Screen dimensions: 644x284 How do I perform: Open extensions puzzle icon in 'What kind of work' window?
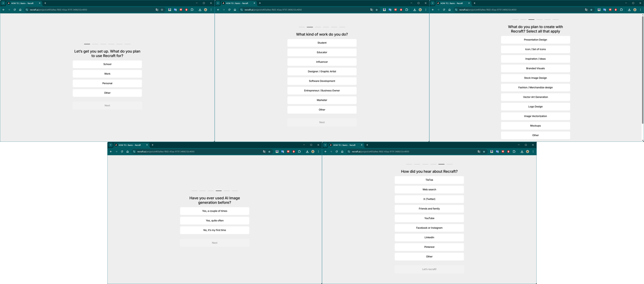pyautogui.click(x=407, y=10)
